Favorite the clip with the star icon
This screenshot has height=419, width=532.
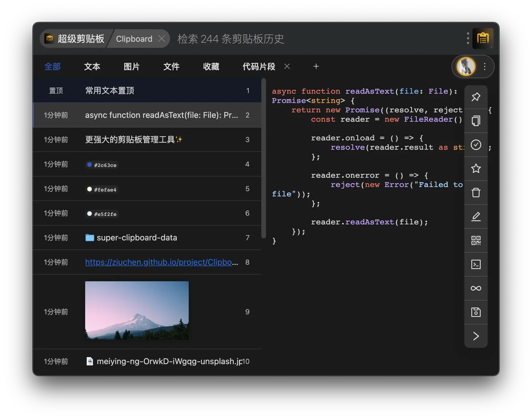tap(476, 169)
